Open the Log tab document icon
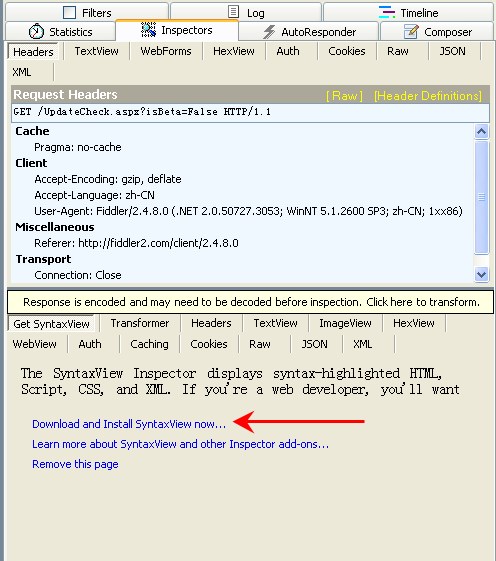The height and width of the screenshot is (561, 496). (x=233, y=12)
